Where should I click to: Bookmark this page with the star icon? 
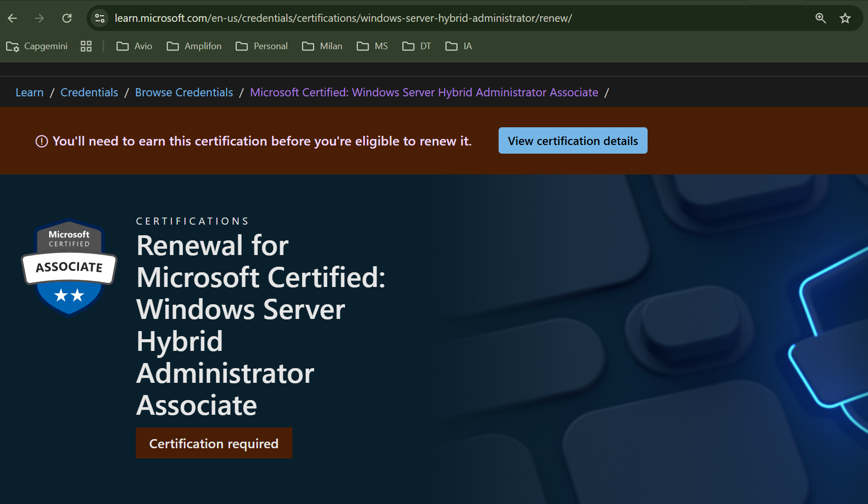tap(845, 18)
